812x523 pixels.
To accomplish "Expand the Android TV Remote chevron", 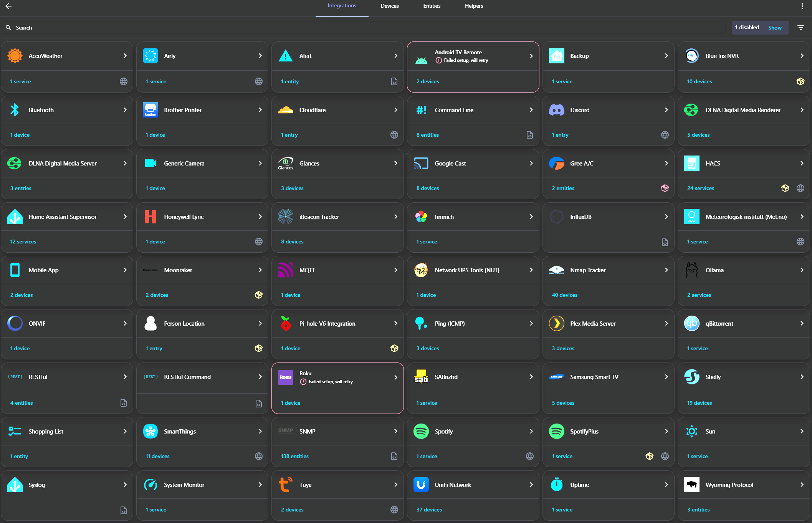I will [531, 56].
